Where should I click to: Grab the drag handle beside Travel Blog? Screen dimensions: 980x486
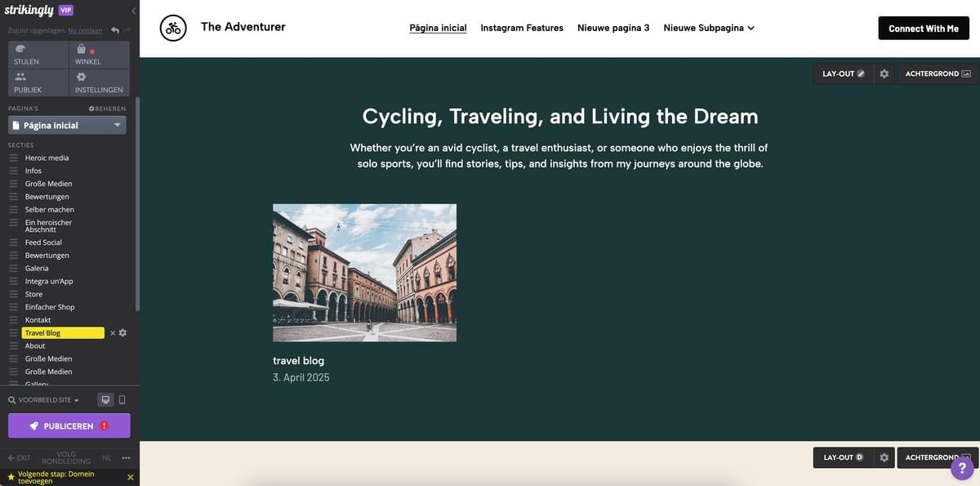click(x=13, y=333)
